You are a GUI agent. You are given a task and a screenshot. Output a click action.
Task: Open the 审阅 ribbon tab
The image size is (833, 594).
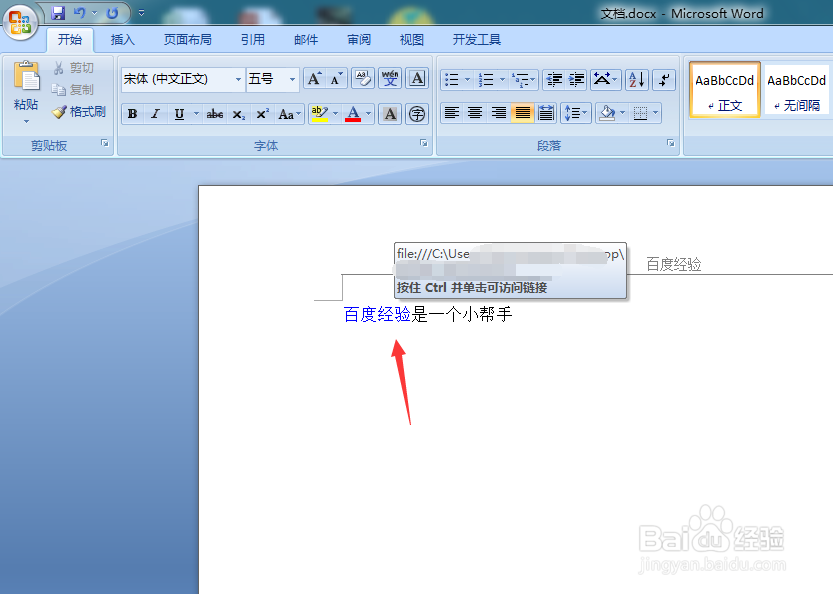coord(359,40)
